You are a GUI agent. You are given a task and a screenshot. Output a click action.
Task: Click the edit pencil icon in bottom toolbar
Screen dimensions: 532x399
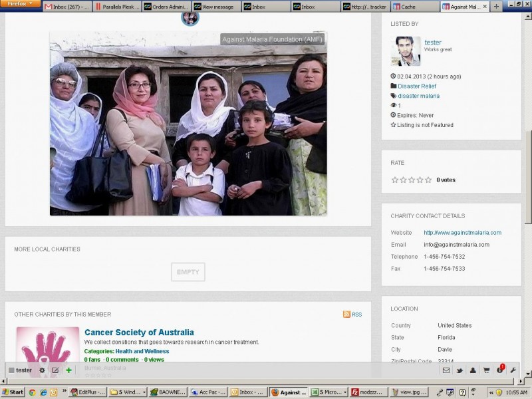(x=55, y=370)
